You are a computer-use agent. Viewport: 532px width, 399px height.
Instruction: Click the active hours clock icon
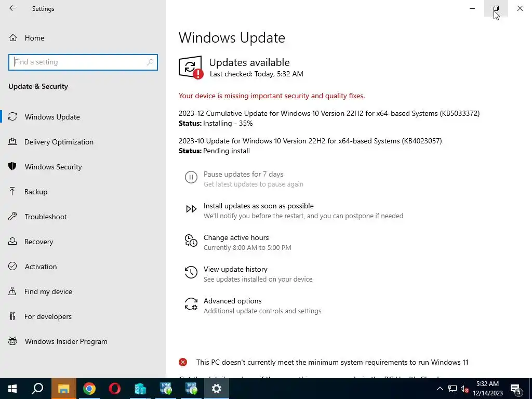pyautogui.click(x=191, y=241)
